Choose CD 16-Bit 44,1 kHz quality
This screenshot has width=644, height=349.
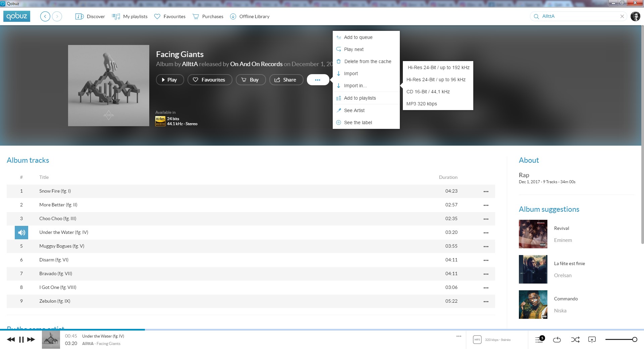click(438, 92)
